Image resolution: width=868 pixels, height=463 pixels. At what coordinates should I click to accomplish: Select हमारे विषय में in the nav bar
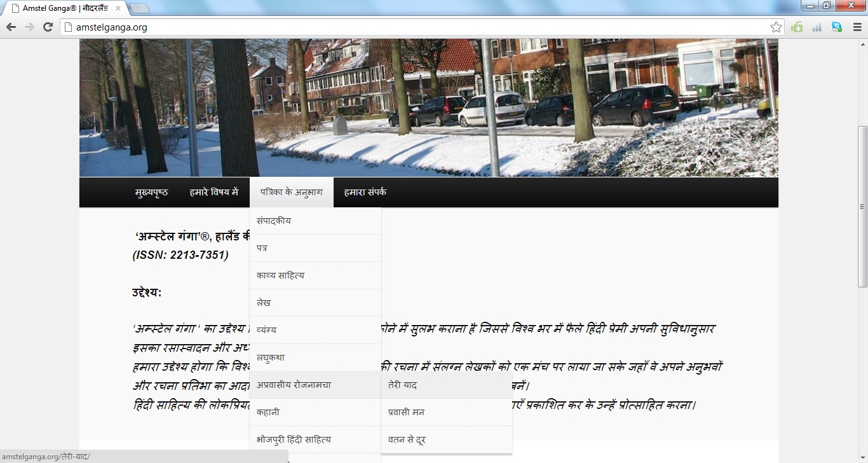click(214, 192)
